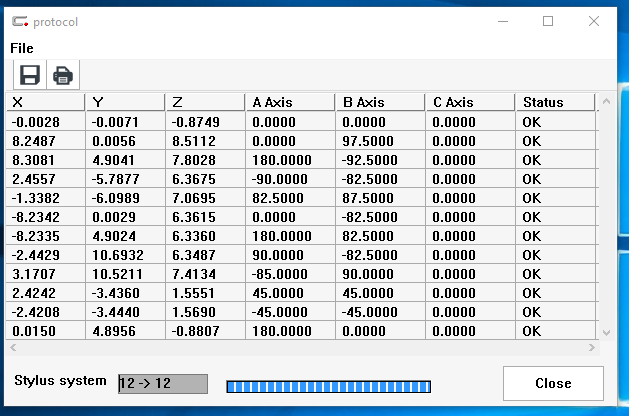This screenshot has width=629, height=416.
Task: Select cell with Y value -3.4440
Action: click(x=125, y=312)
